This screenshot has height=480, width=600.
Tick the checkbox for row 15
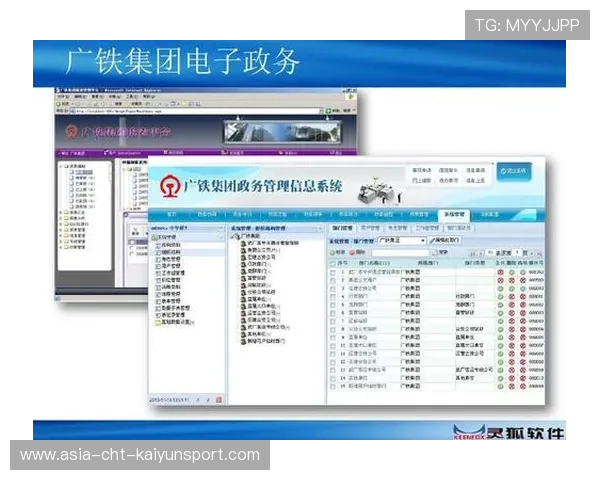(333, 386)
